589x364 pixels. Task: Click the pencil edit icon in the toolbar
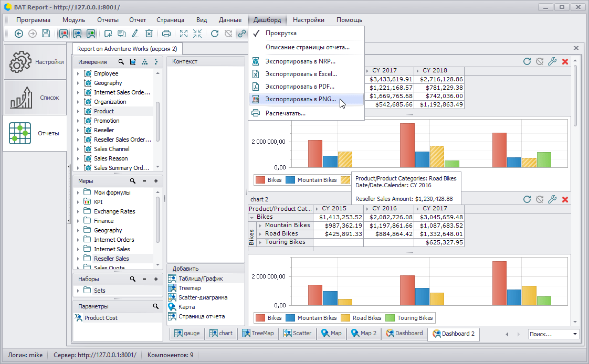coord(135,34)
